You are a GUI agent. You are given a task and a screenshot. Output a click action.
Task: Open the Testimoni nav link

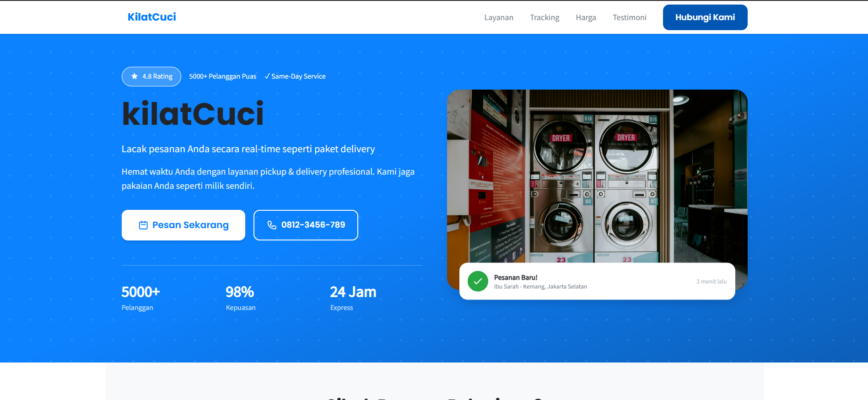[629, 17]
